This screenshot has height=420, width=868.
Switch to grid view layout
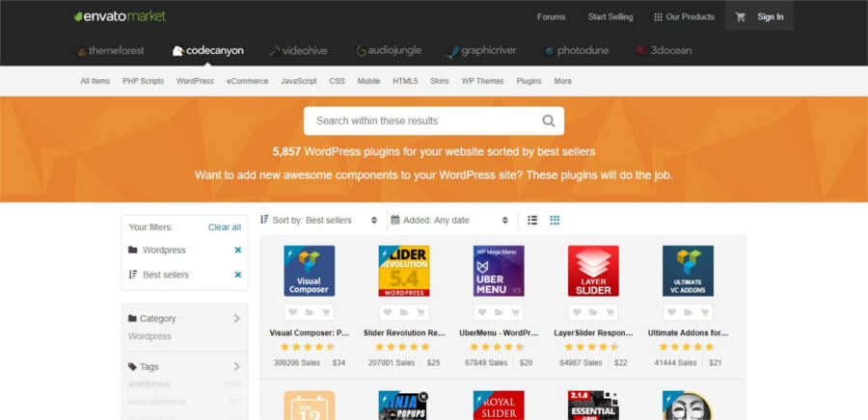click(555, 221)
